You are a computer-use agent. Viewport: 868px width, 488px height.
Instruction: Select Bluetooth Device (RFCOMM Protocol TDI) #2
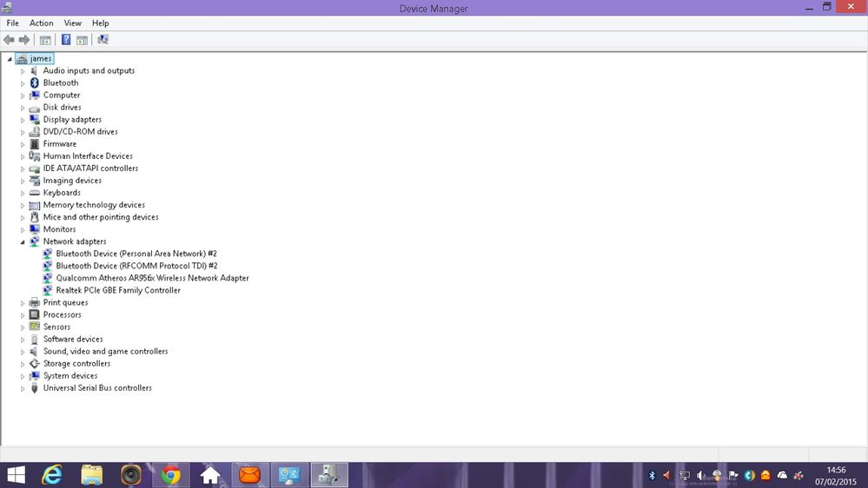(x=136, y=266)
